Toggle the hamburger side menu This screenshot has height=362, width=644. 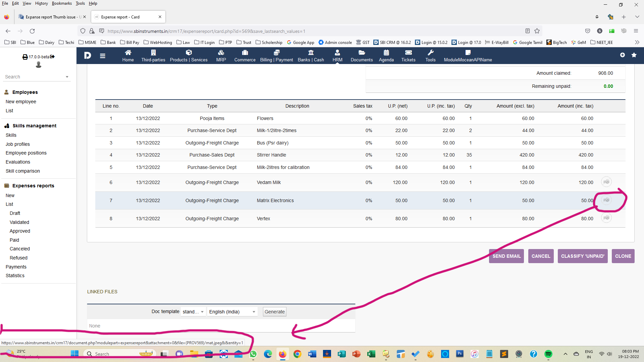(103, 56)
